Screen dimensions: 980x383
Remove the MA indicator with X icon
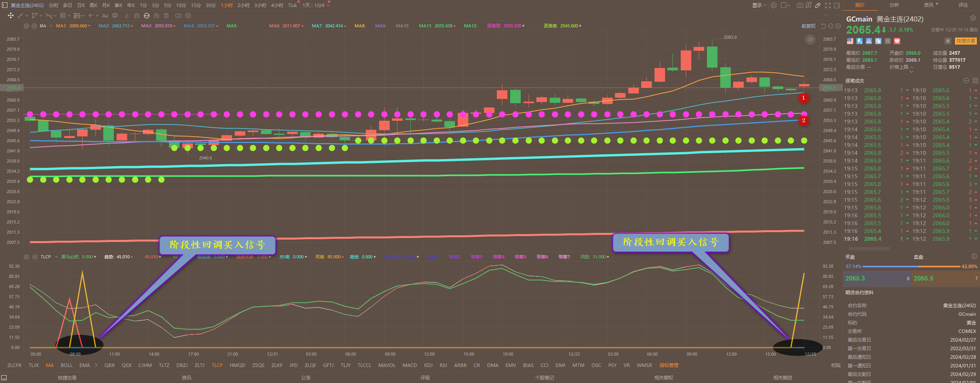(x=34, y=26)
